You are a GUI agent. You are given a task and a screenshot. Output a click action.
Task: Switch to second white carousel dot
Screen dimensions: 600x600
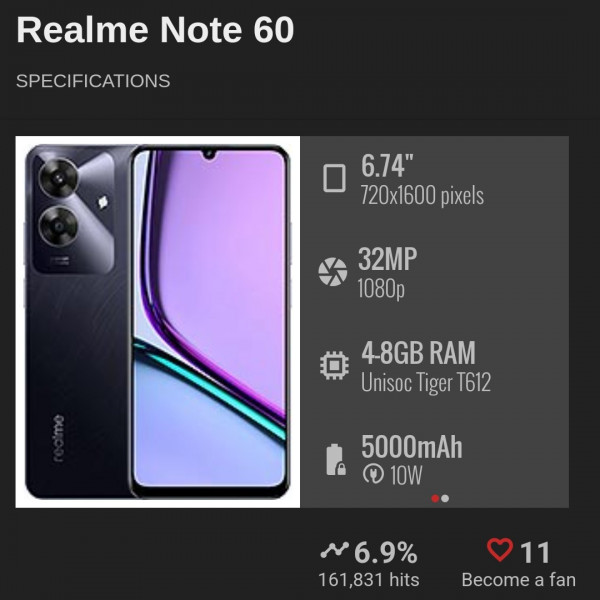(x=445, y=498)
